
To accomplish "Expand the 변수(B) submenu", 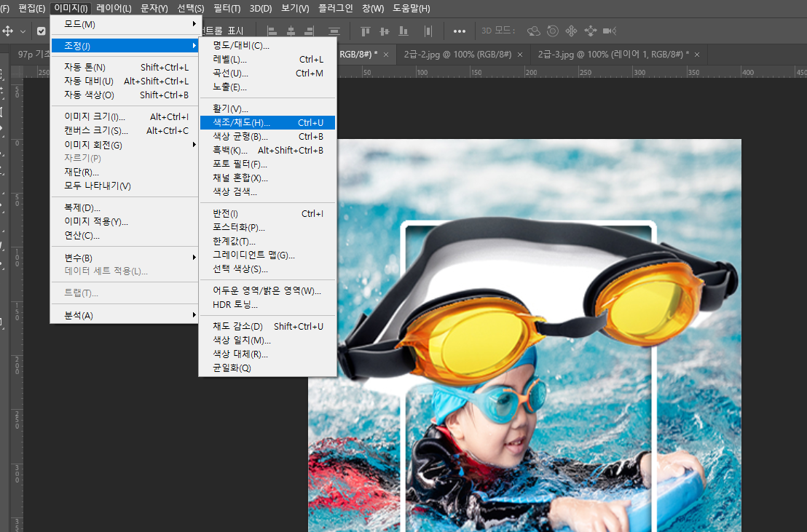I will coord(125,258).
